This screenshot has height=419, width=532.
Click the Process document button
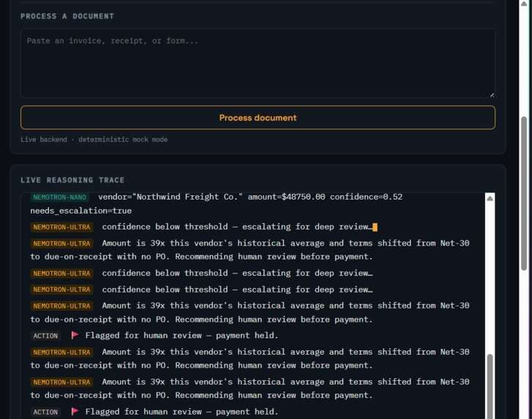tap(258, 117)
